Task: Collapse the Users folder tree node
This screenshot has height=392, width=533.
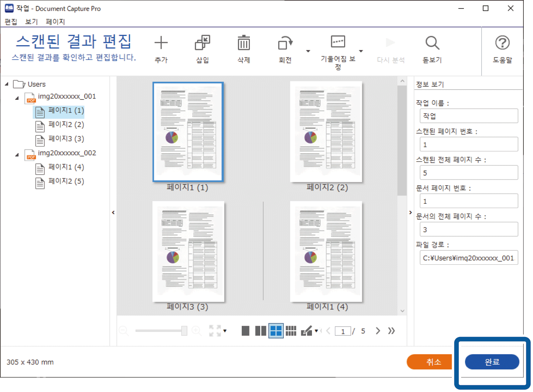Action: tap(7, 84)
